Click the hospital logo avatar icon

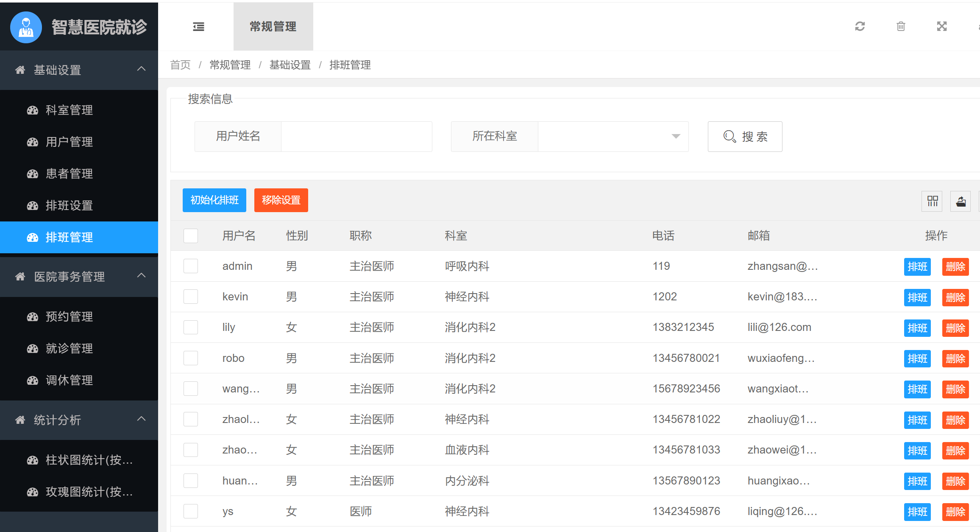point(26,27)
